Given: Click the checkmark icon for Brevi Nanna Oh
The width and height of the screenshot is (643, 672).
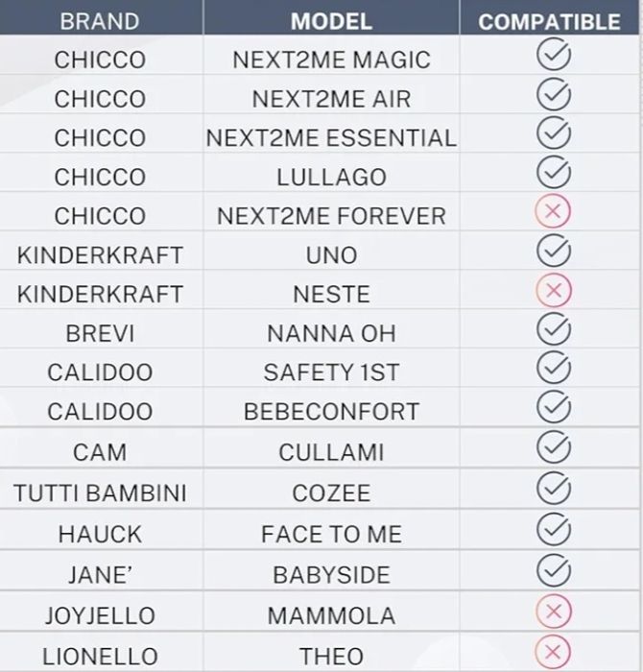Looking at the screenshot, I should 553,328.
